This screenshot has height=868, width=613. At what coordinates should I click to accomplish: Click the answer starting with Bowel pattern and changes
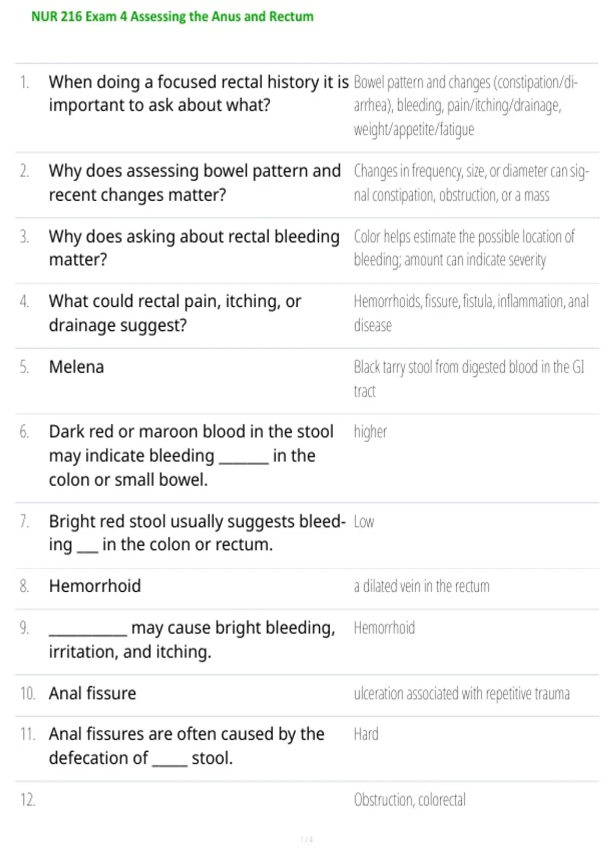465,106
